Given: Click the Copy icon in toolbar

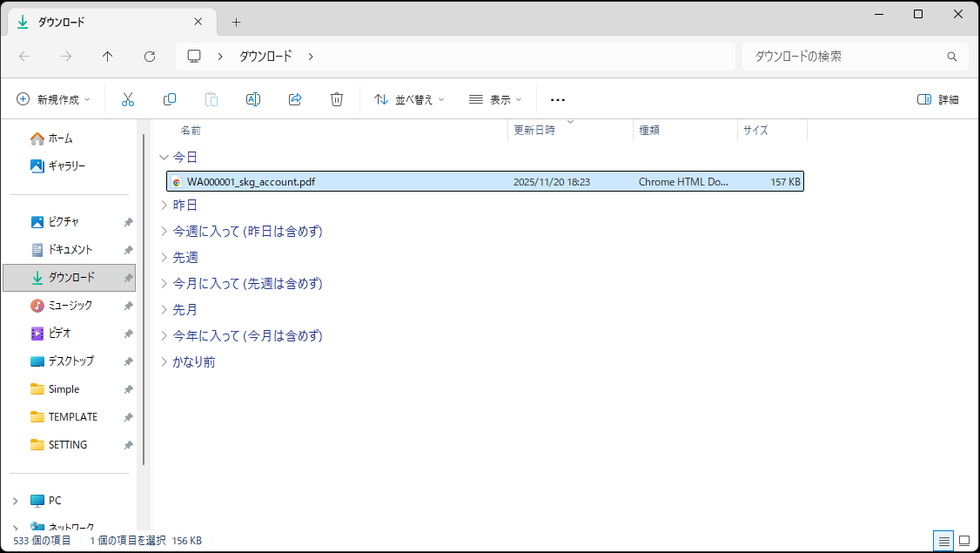Looking at the screenshot, I should coord(170,99).
